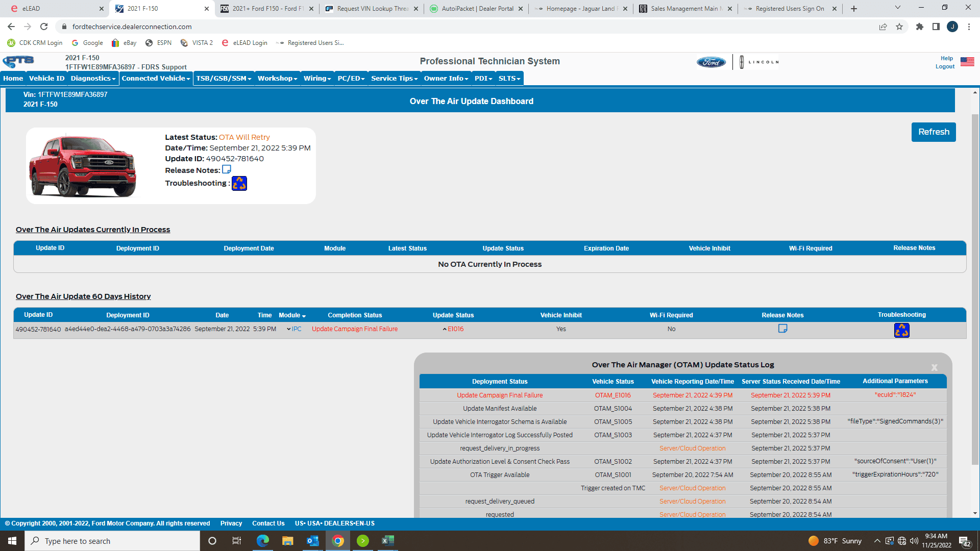The image size is (980, 551).
Task: Go to the Vehicle ID menu
Action: click(46, 78)
